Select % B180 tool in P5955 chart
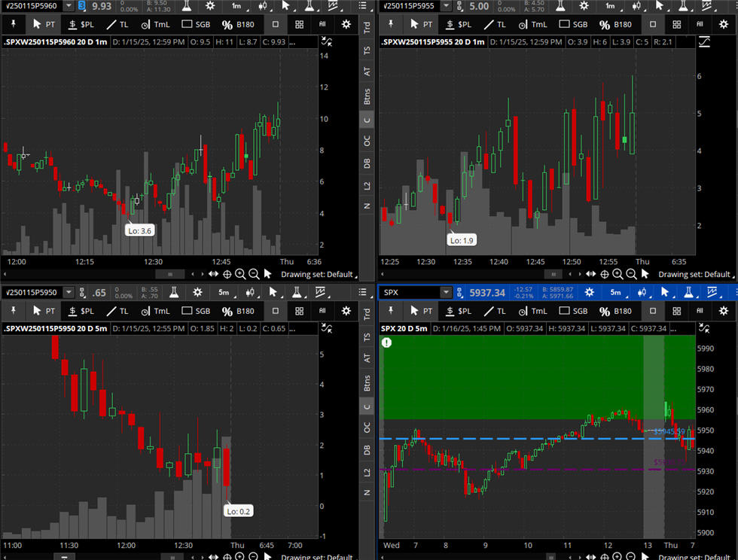The height and width of the screenshot is (560, 738). 616,25
